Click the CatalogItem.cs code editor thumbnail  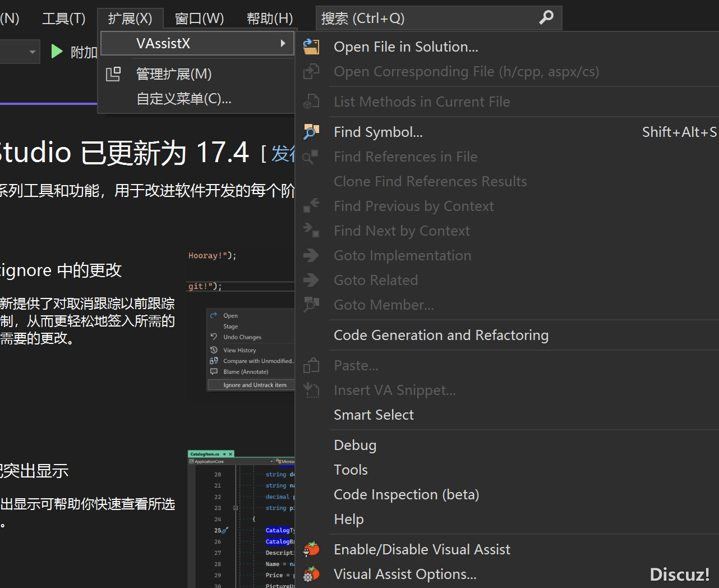(241, 519)
